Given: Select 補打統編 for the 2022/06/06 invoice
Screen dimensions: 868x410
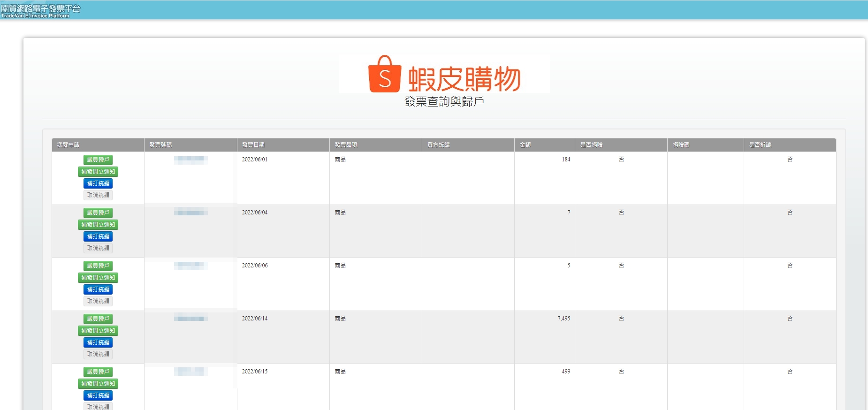Looking at the screenshot, I should pyautogui.click(x=98, y=289).
